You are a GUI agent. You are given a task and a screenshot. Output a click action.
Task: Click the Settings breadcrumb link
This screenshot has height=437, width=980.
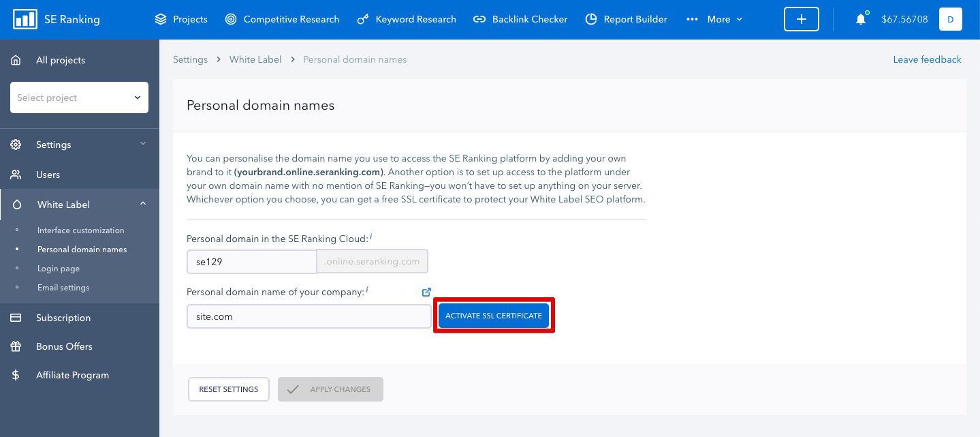[x=190, y=59]
